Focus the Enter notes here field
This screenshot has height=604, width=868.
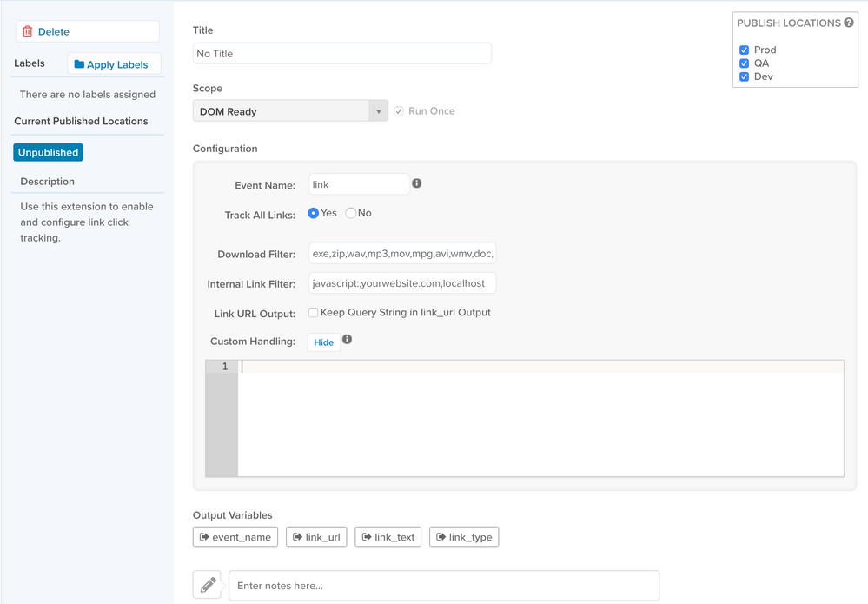443,586
